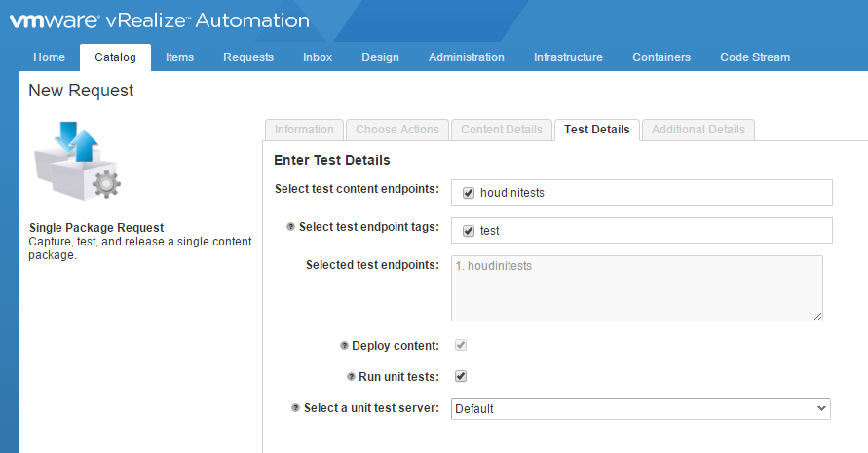This screenshot has width=868, height=453.
Task: Uncheck the houdinitests endpoint checkbox
Action: coord(469,193)
